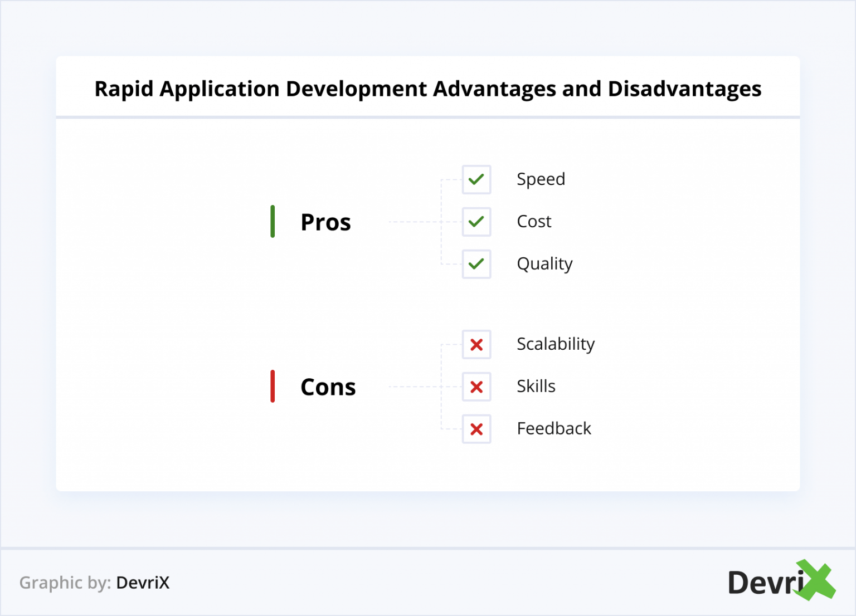Expand the Pros section

click(x=326, y=222)
